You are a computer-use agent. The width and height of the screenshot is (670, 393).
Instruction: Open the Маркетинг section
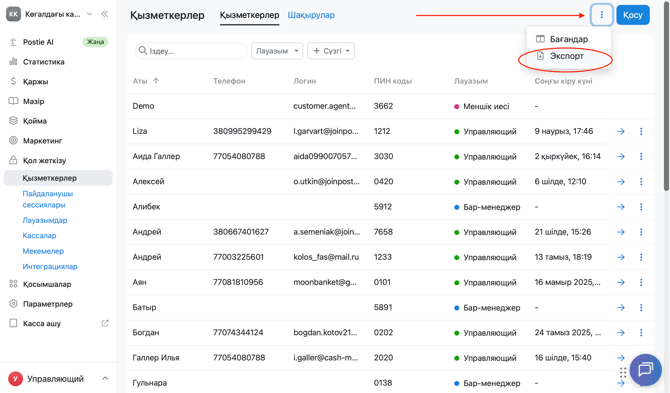point(42,141)
